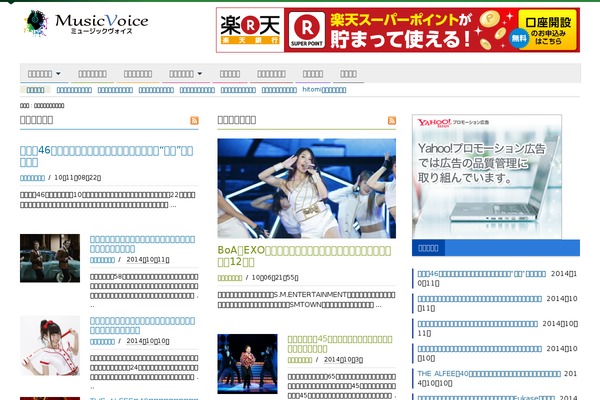This screenshot has width=600, height=400.
Task: Open the gray-underlined last navigation menu item
Action: [348, 74]
